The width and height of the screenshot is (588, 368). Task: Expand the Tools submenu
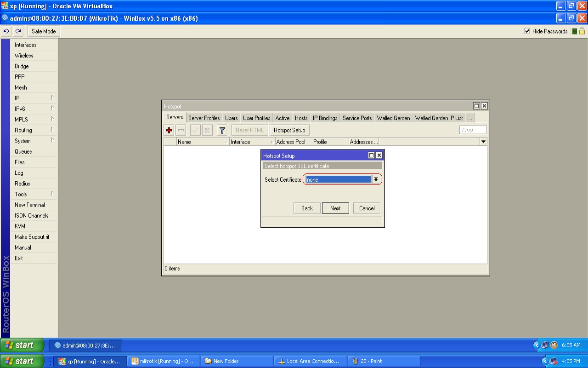click(34, 194)
